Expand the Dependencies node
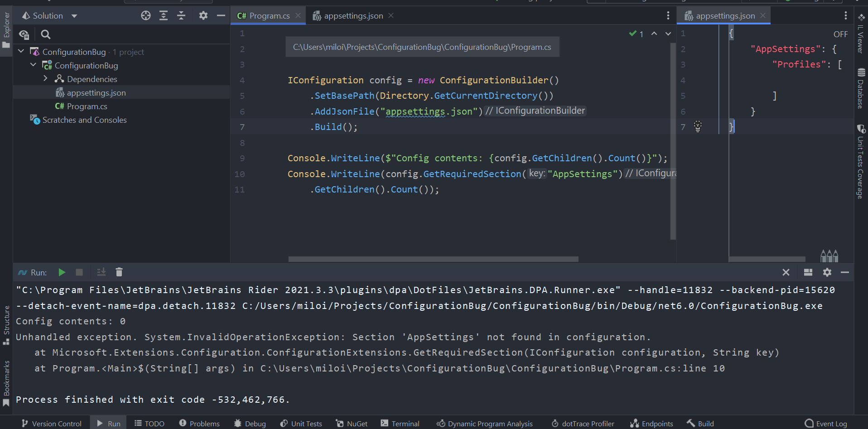This screenshot has width=868, height=429. (45, 78)
